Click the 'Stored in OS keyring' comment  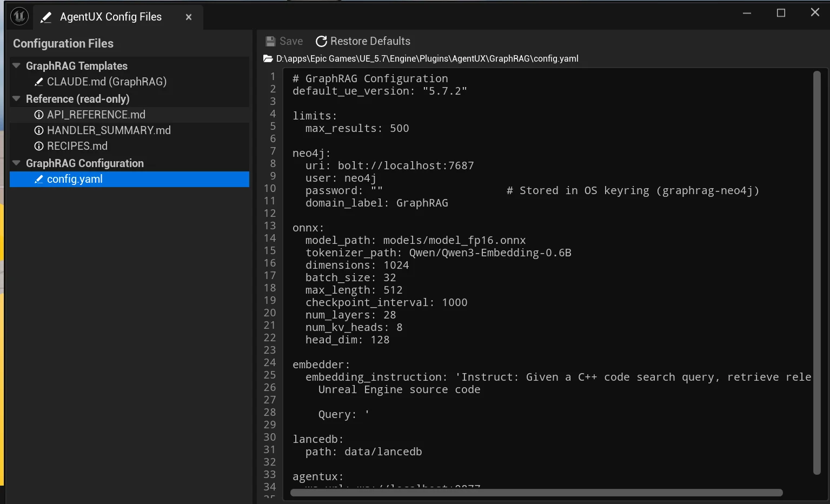click(633, 190)
